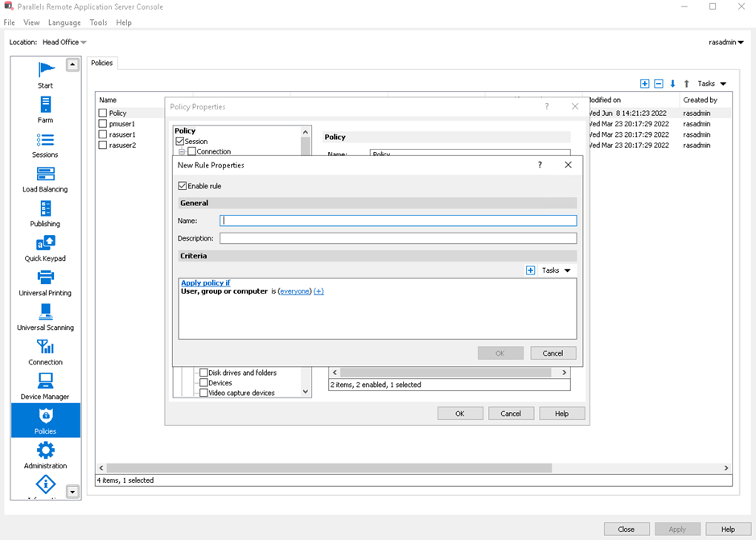The width and height of the screenshot is (756, 540).
Task: Tick checkbox for rasuser1 policy
Action: tap(103, 134)
